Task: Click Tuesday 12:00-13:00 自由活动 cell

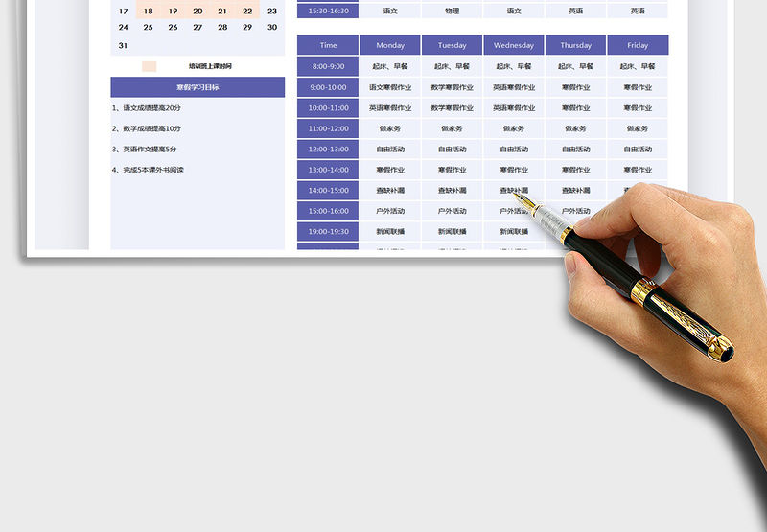Action: click(452, 150)
